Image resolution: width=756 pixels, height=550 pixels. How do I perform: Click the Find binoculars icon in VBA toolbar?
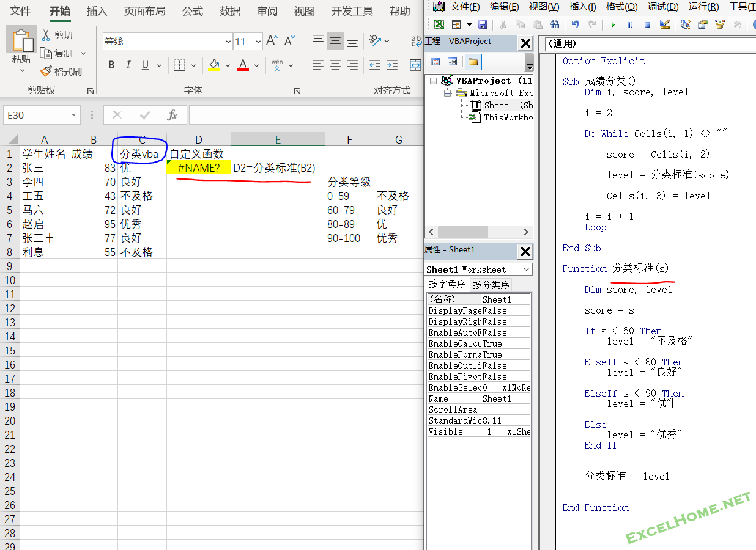tap(554, 24)
